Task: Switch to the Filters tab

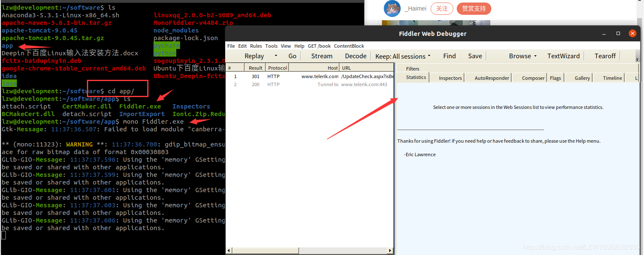Action: pos(413,68)
